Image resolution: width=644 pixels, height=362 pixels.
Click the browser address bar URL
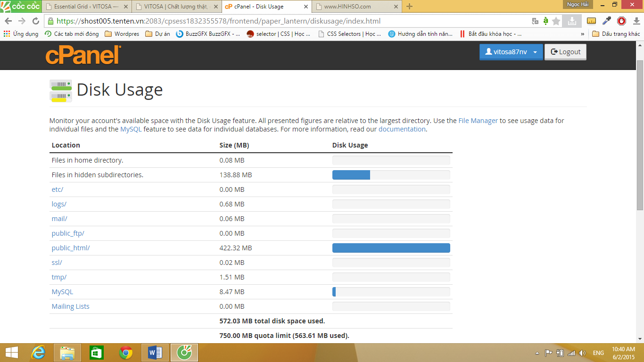[x=218, y=21]
